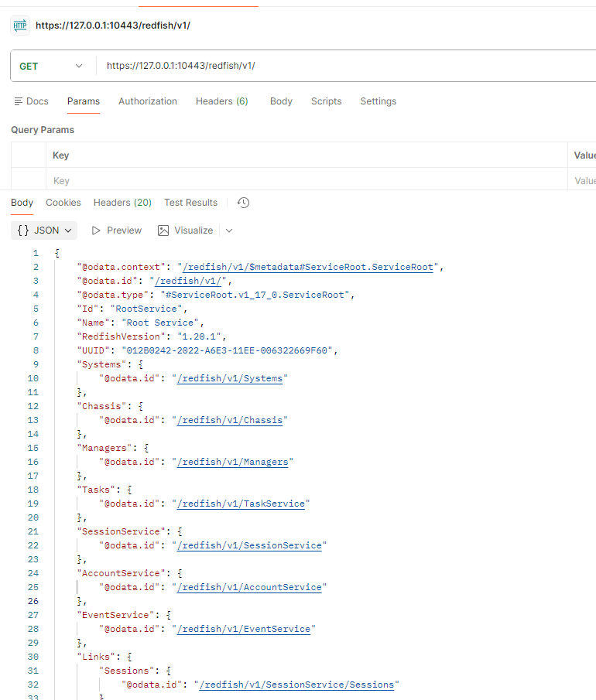Click the HTTP request icon beside the title
This screenshot has width=596, height=700.
point(19,26)
